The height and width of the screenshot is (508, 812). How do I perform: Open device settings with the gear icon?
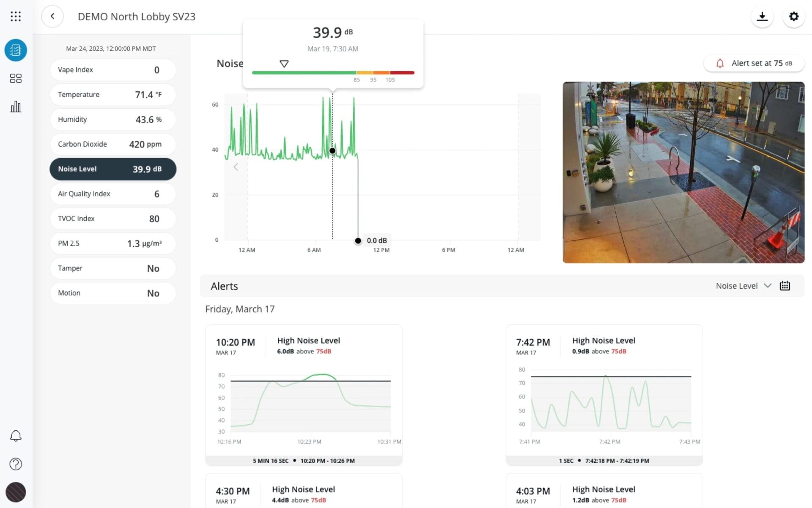pyautogui.click(x=794, y=16)
